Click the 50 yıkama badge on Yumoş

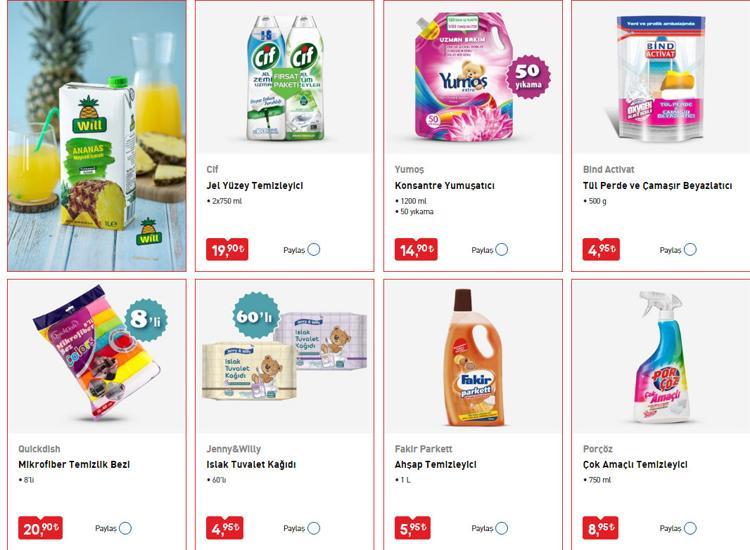[x=528, y=77]
